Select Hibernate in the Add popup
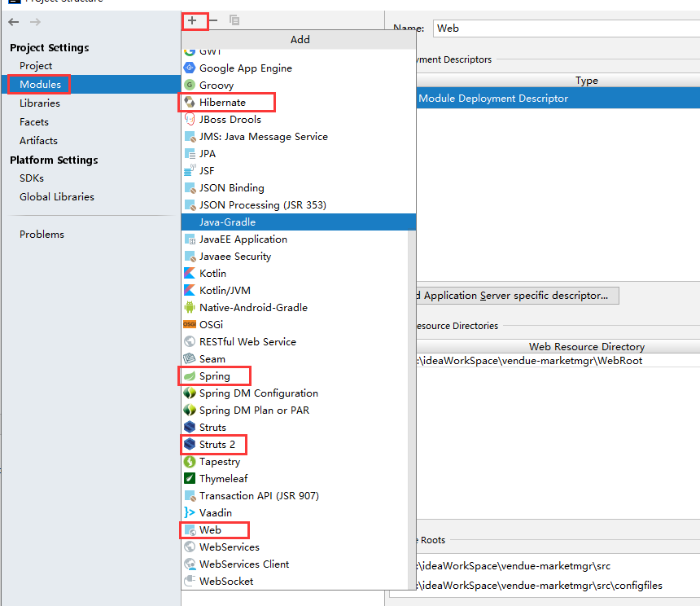Image resolution: width=700 pixels, height=606 pixels. click(299, 103)
